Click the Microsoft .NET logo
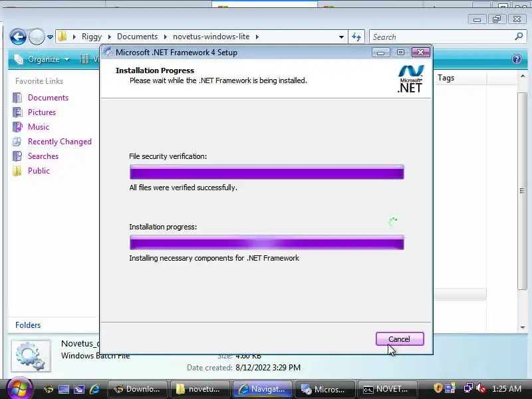 [x=410, y=78]
